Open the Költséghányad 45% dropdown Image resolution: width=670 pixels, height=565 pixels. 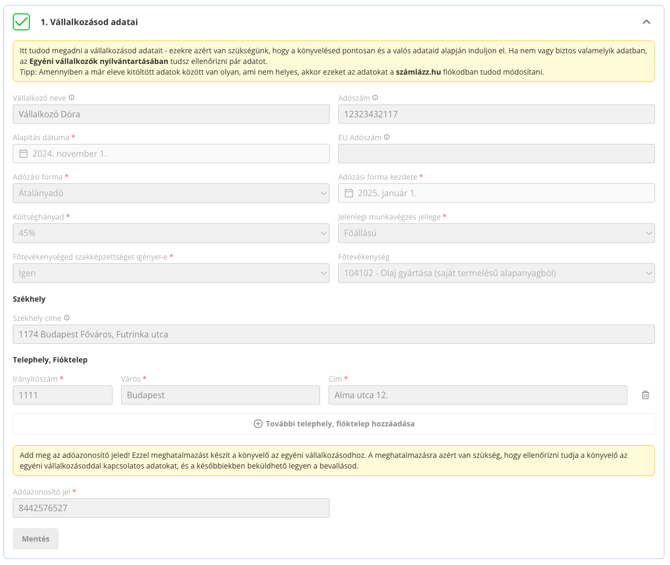[x=171, y=233]
